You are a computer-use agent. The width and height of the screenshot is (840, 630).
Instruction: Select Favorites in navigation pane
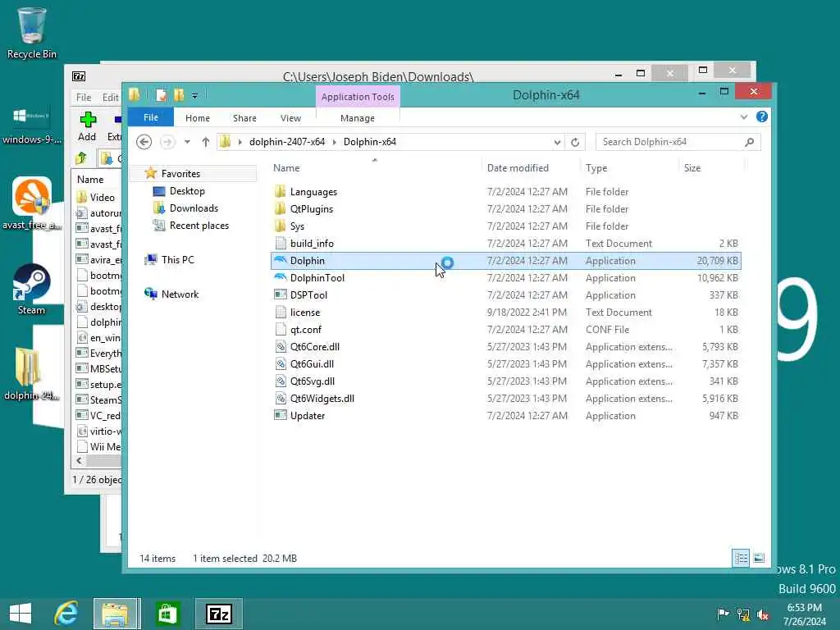pyautogui.click(x=180, y=174)
